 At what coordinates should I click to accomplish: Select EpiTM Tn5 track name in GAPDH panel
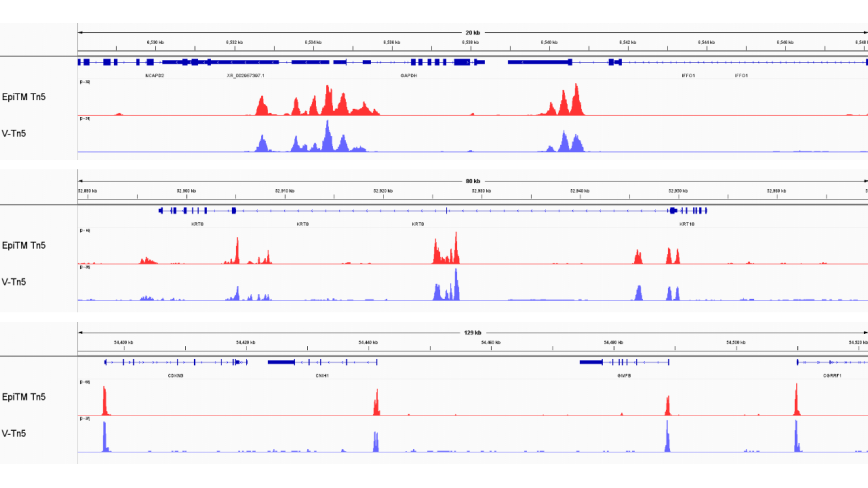pyautogui.click(x=24, y=97)
